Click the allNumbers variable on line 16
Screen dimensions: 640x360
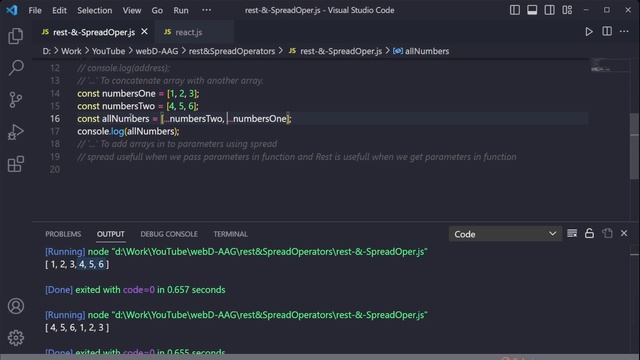pyautogui.click(x=125, y=119)
